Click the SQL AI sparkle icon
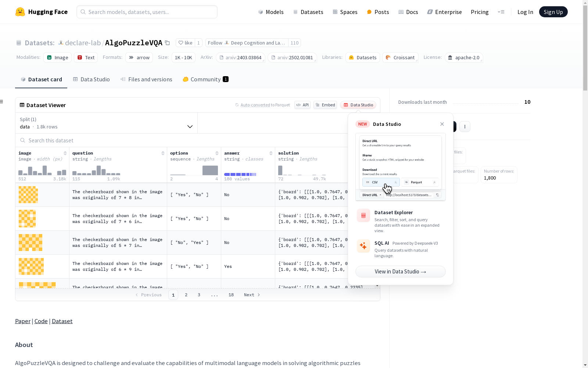This screenshot has height=368, width=588. [363, 246]
